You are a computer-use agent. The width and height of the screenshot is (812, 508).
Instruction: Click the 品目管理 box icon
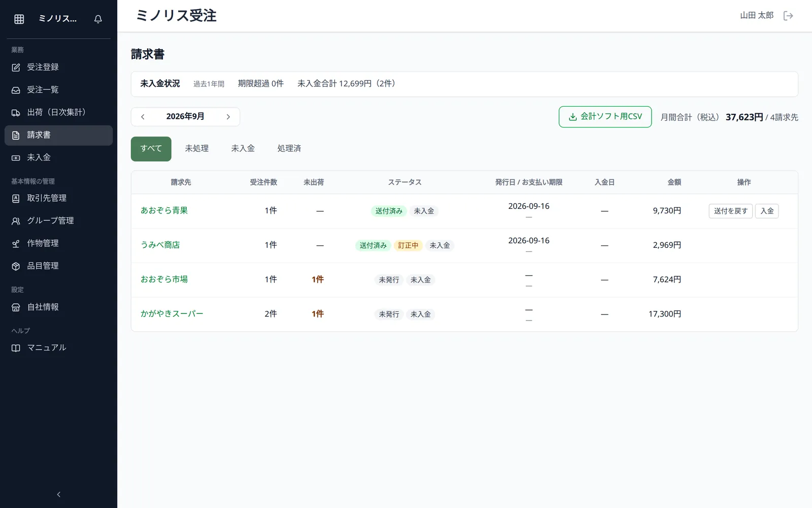tap(16, 266)
